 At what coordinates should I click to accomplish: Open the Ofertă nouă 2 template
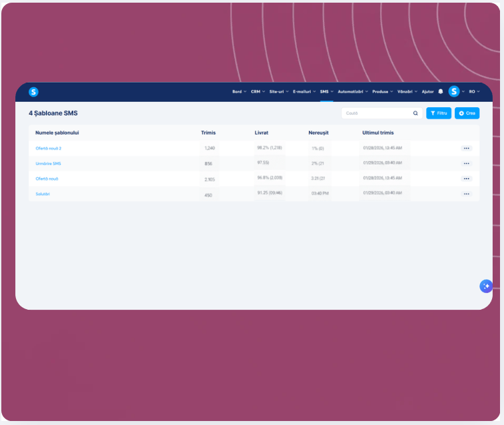48,149
